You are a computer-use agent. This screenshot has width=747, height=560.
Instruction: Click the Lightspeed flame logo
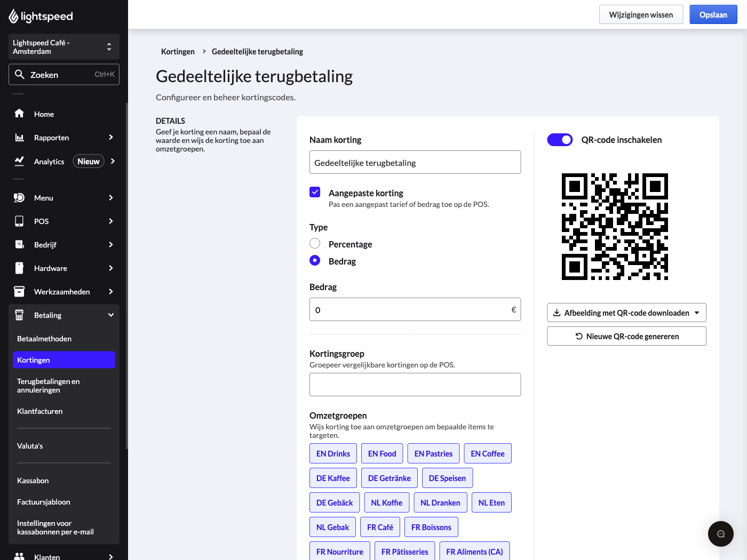pos(13,17)
